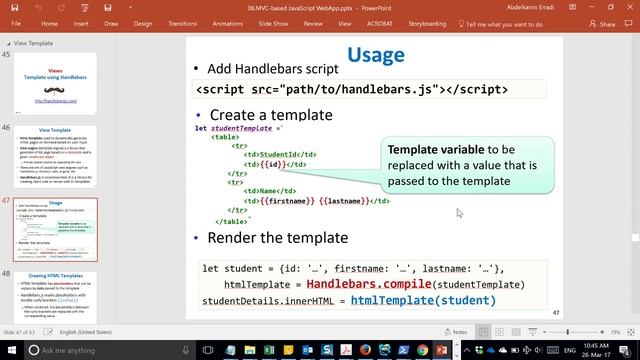Switch to Slide Sorter view icon
Viewport: 640px width, 360px height.
500,332
